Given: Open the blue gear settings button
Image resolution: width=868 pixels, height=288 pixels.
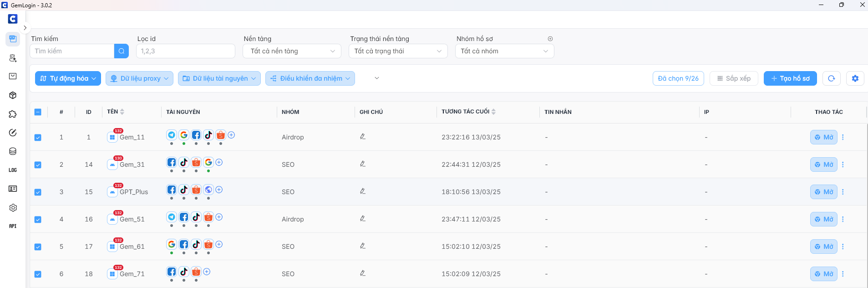Looking at the screenshot, I should [855, 78].
